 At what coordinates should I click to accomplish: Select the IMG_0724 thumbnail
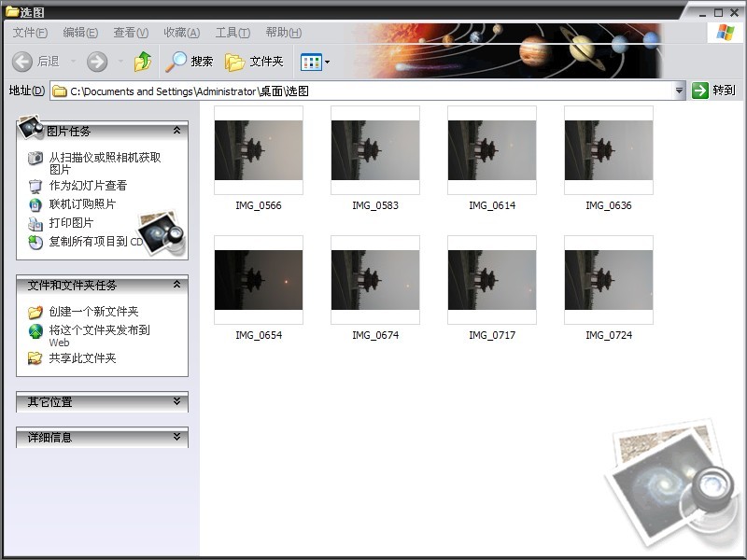click(609, 280)
